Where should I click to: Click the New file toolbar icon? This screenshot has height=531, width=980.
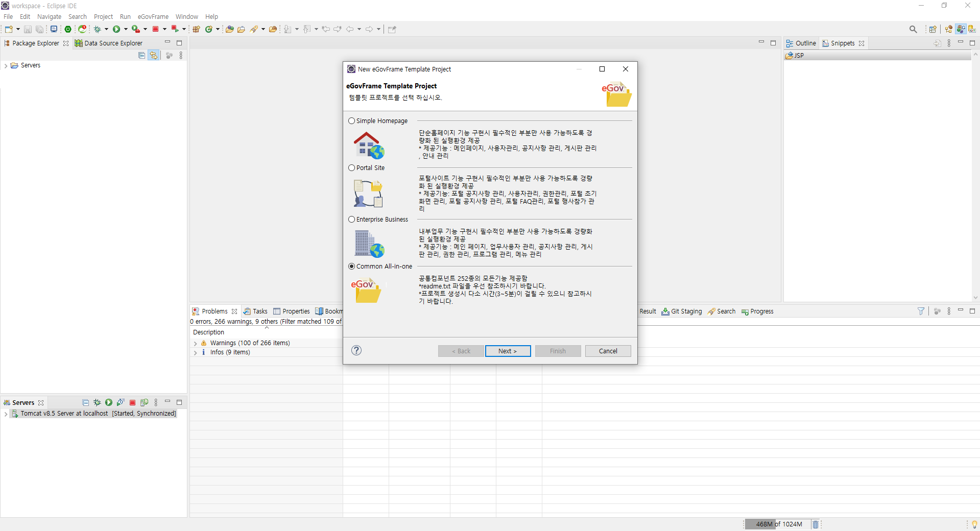coord(9,29)
